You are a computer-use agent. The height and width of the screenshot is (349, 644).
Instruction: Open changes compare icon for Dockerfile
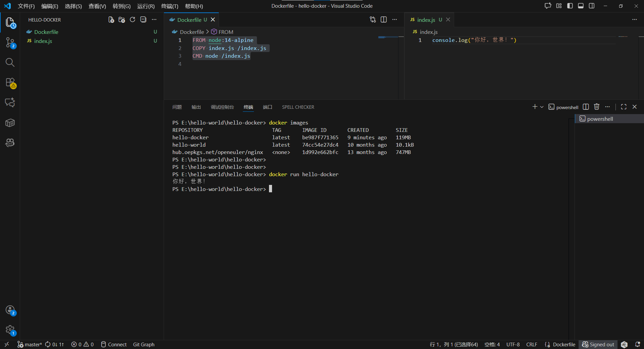coord(373,20)
